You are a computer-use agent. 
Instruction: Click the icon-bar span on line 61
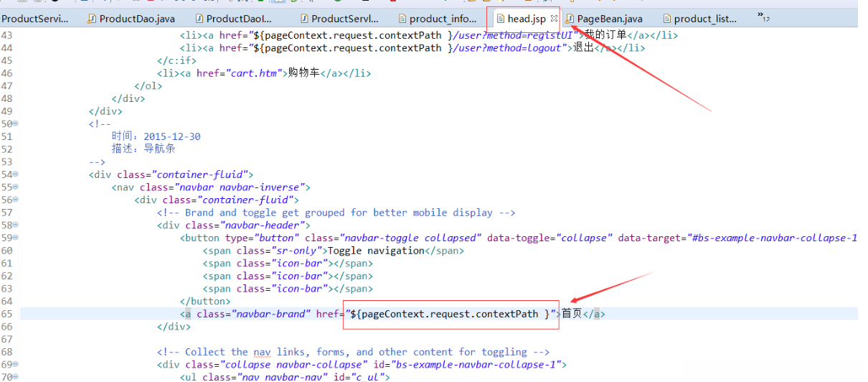click(288, 264)
